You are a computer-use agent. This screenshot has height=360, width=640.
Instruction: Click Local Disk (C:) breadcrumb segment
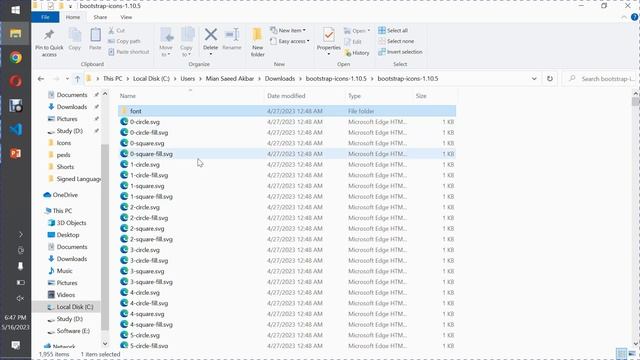coord(151,78)
